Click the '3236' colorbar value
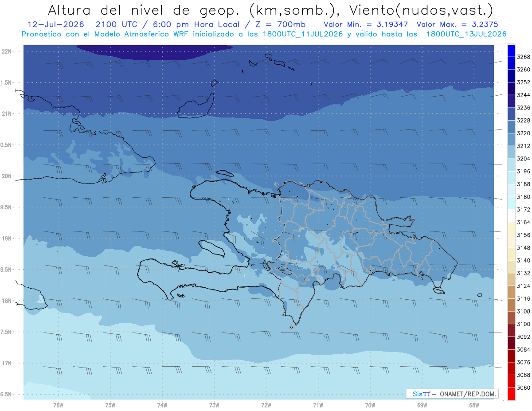Image resolution: width=532 pixels, height=411 pixels. click(x=524, y=108)
